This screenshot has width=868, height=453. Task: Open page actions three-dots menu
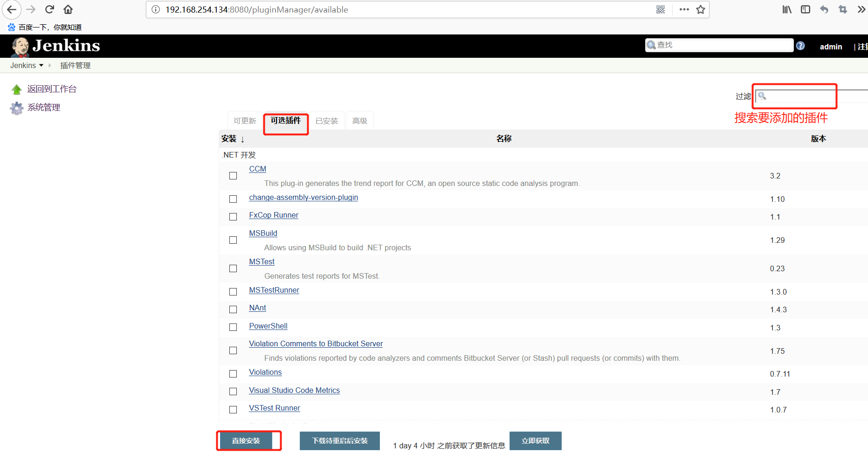click(684, 9)
